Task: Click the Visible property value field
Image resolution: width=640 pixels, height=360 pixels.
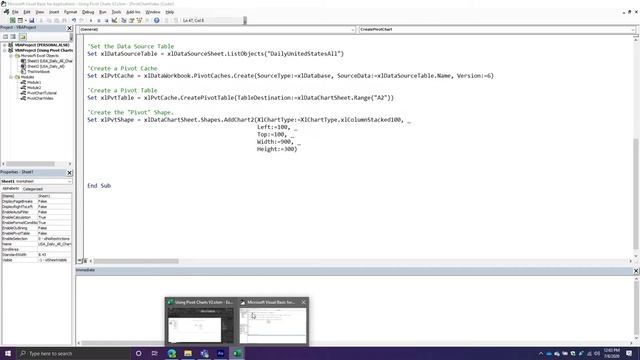Action: (54, 260)
